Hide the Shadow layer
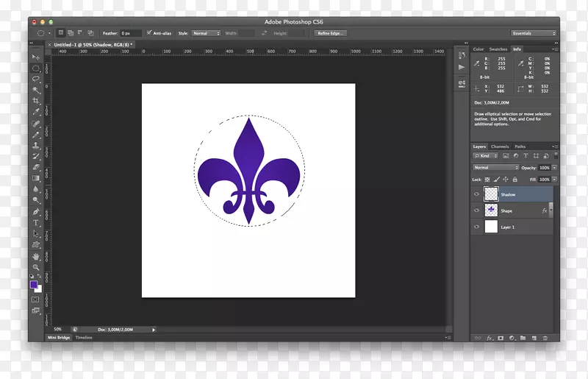This screenshot has width=588, height=379. pos(476,194)
